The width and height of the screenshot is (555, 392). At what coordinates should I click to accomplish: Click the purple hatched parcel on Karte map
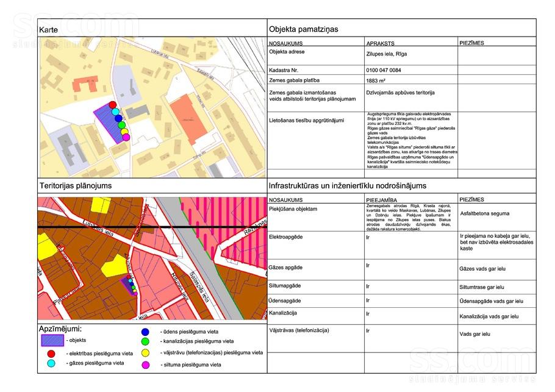click(107, 123)
